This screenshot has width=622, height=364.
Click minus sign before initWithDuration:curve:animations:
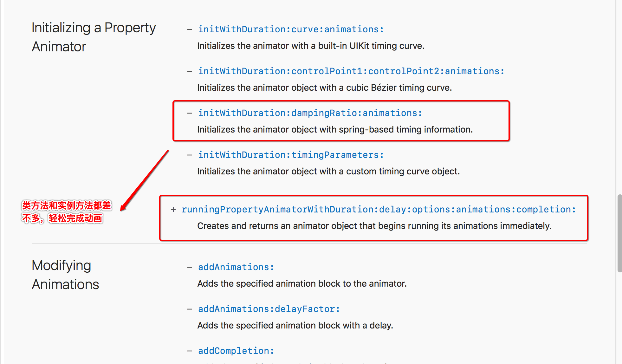tap(190, 29)
